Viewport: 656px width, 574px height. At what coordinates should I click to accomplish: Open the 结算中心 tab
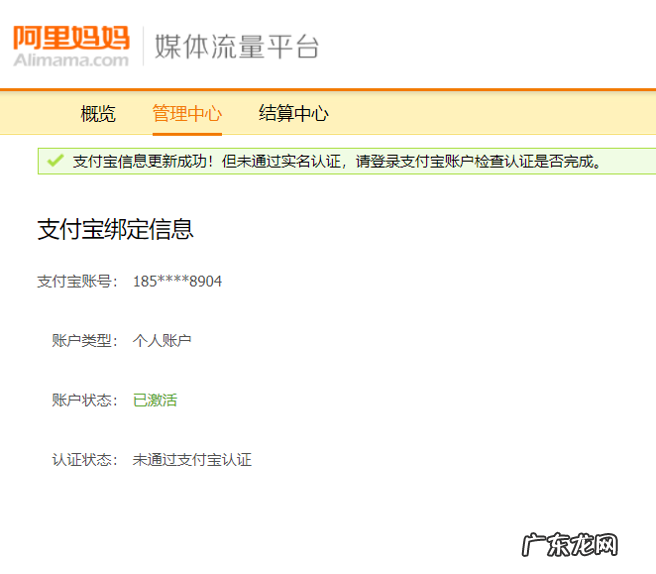click(294, 113)
